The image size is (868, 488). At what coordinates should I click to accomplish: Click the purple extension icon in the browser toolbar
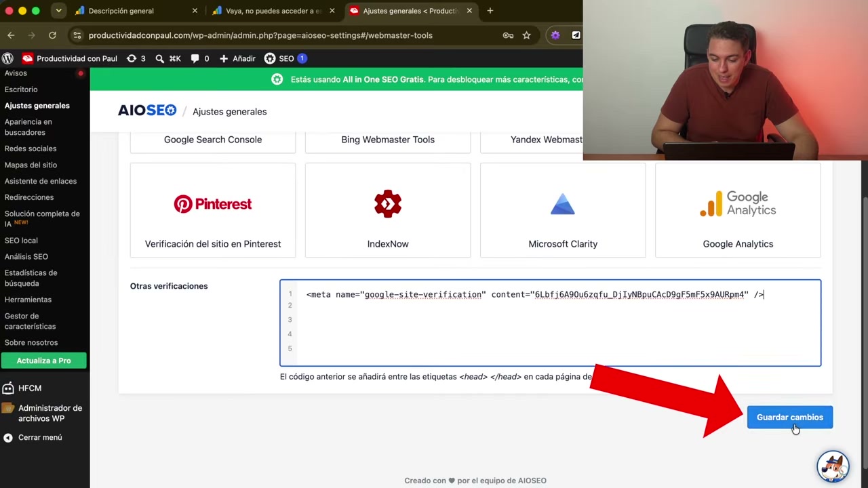click(x=555, y=35)
